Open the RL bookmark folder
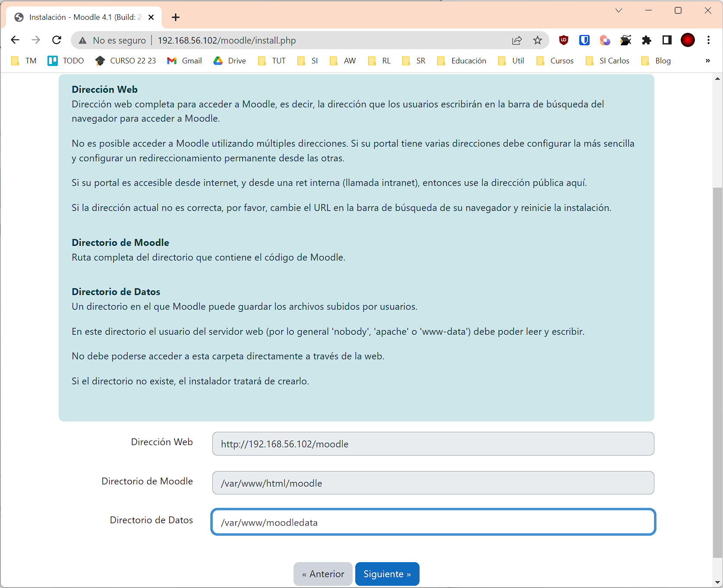Viewport: 723px width, 588px height. pos(379,61)
